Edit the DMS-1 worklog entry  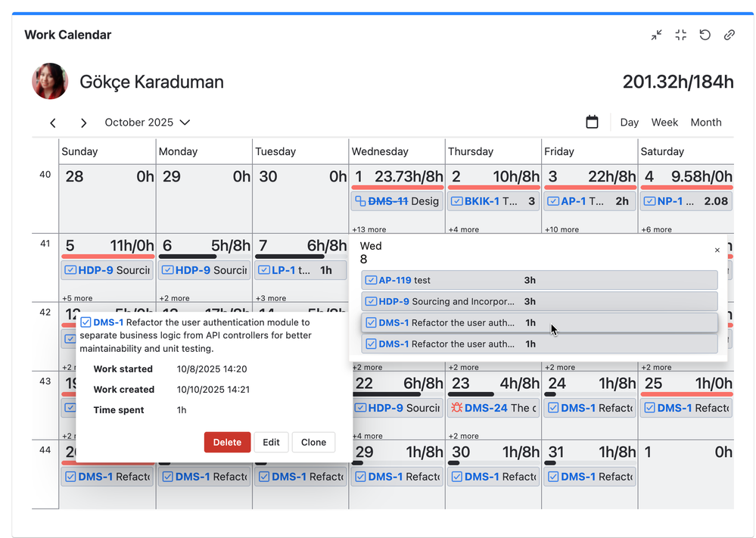pyautogui.click(x=271, y=443)
